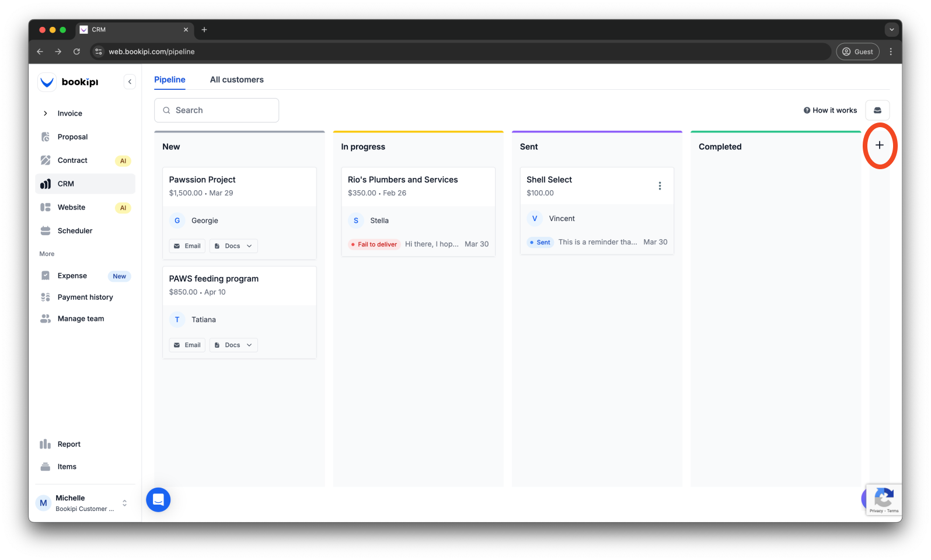The width and height of the screenshot is (931, 560).
Task: Click the Bookipi logo
Action: [69, 82]
